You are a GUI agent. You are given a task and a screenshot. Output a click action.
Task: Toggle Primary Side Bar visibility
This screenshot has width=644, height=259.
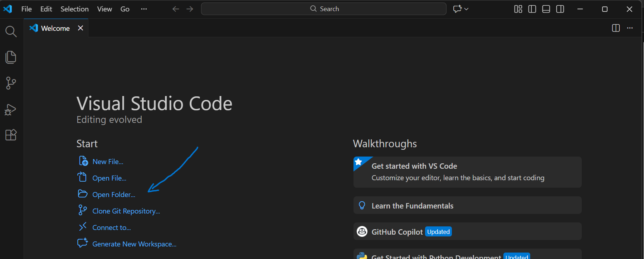[532, 9]
